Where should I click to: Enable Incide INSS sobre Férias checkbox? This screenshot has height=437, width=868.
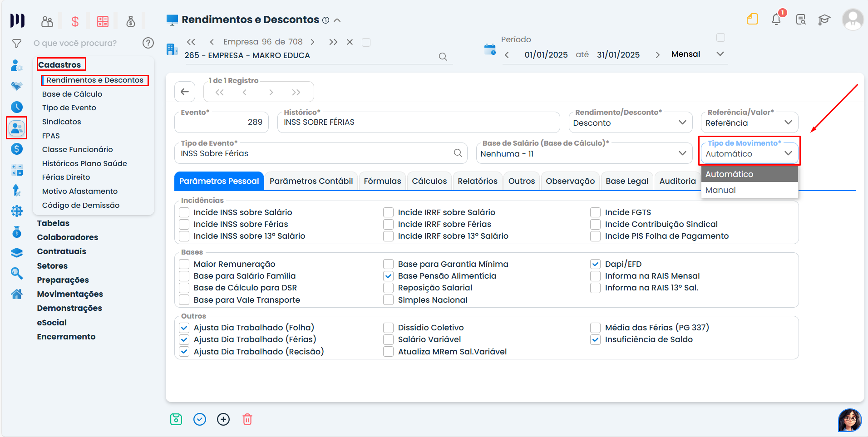pyautogui.click(x=184, y=224)
